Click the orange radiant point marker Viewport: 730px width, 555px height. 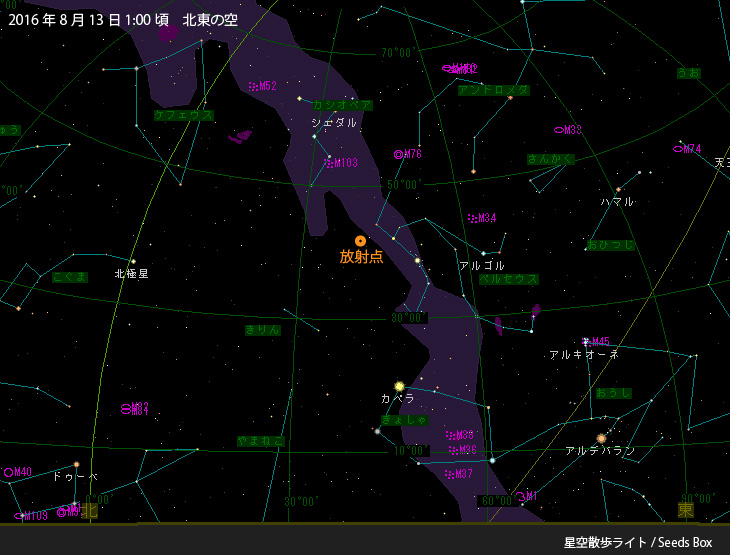[360, 241]
